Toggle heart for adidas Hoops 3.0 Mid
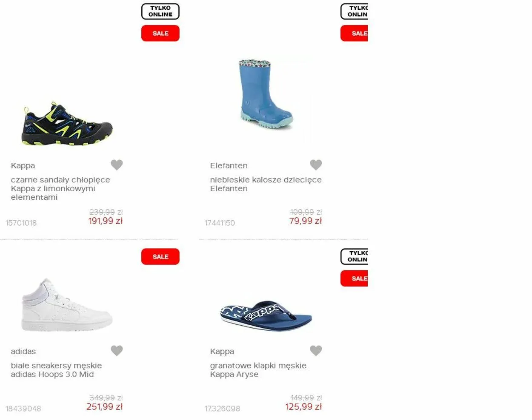 tap(117, 350)
